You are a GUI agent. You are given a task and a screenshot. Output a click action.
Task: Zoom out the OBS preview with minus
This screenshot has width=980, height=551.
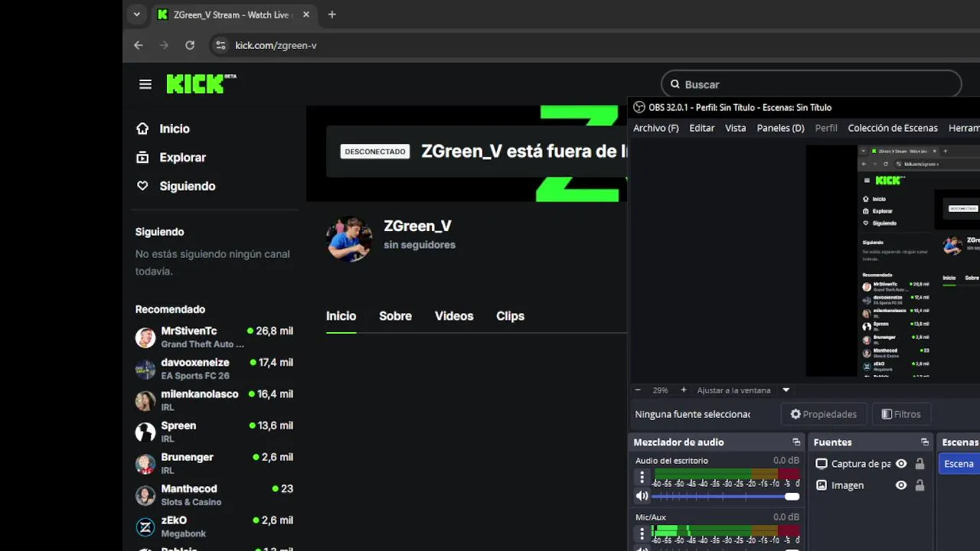[x=638, y=390]
